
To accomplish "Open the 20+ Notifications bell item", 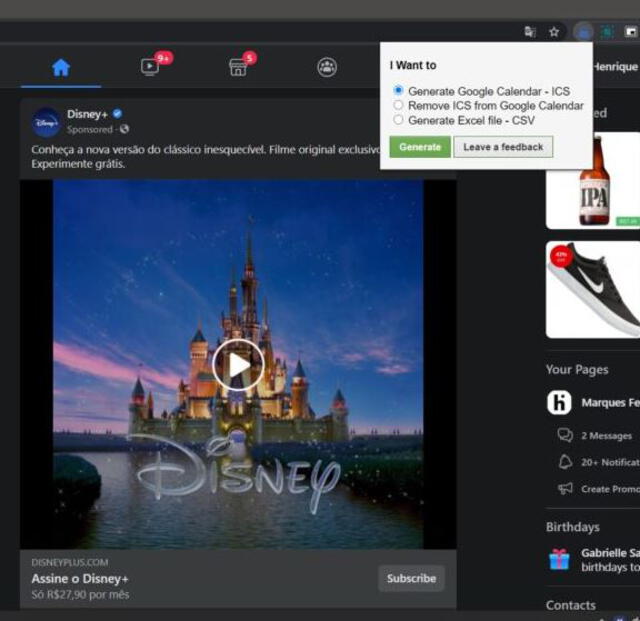I will tap(608, 462).
